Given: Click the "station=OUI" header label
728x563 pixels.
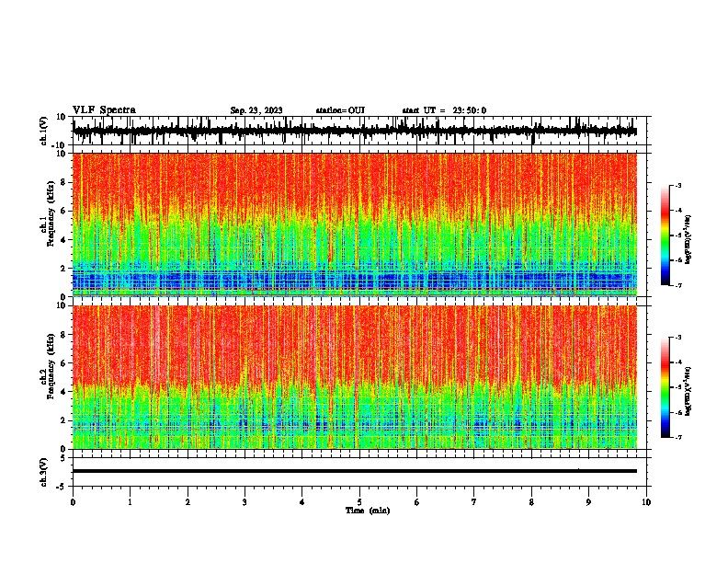Looking at the screenshot, I should 340,110.
